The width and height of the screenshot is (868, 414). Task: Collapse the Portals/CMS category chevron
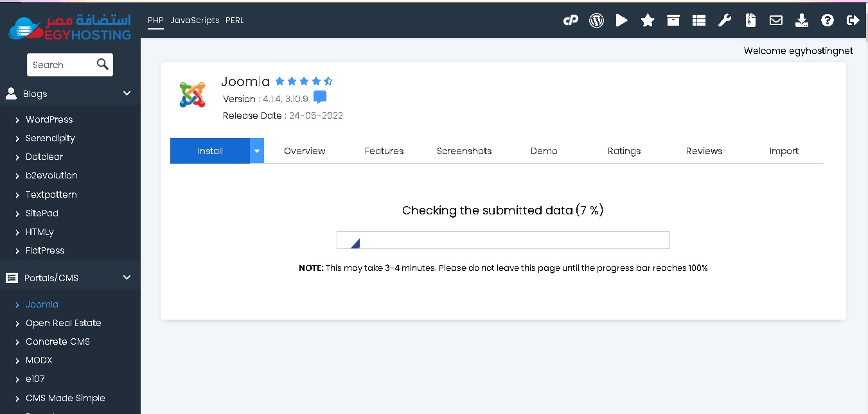(127, 278)
